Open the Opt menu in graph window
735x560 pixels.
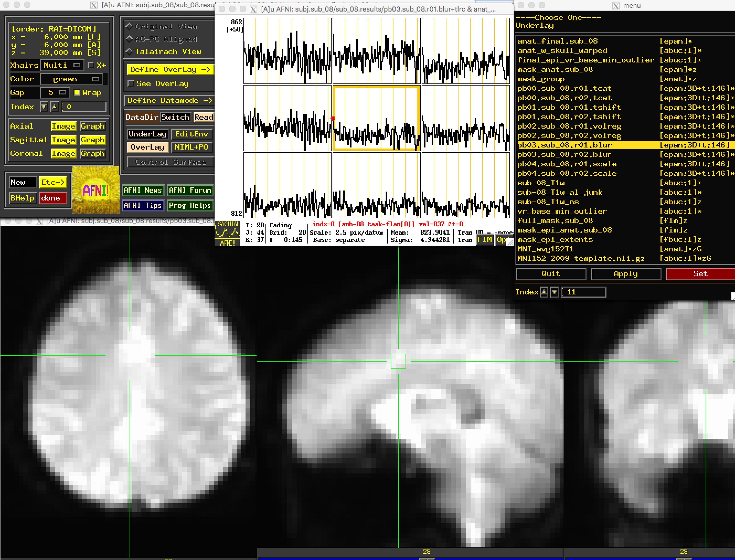point(502,240)
